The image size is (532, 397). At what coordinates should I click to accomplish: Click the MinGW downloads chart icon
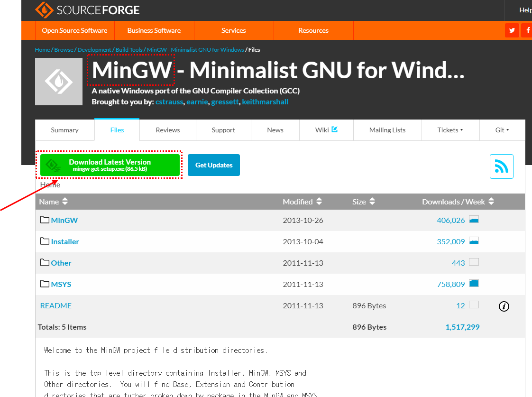tap(474, 220)
